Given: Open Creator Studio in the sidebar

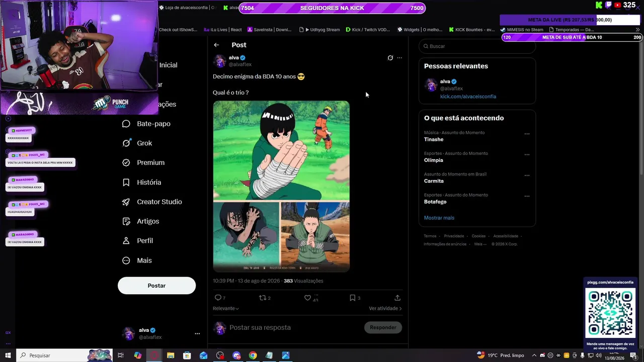Looking at the screenshot, I should pyautogui.click(x=152, y=202).
